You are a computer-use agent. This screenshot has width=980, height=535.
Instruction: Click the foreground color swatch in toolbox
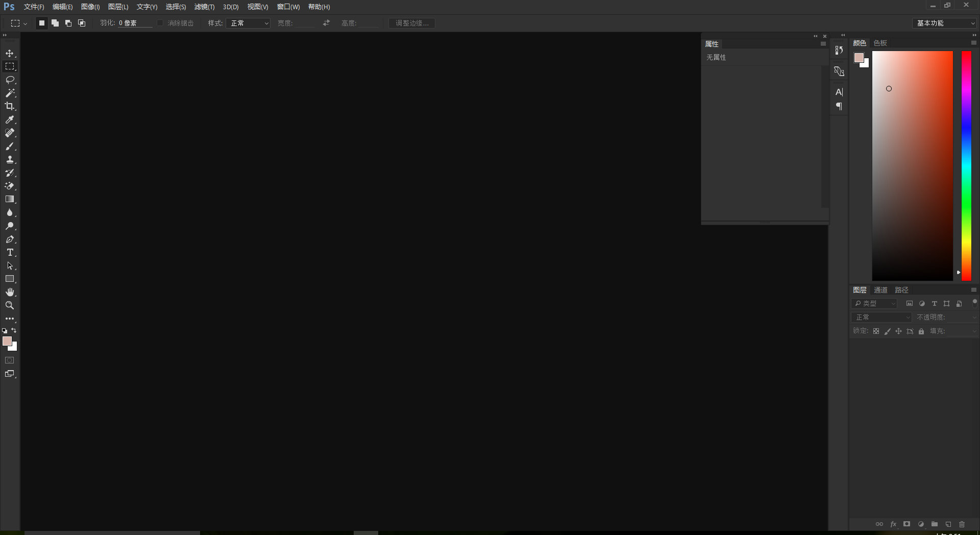pyautogui.click(x=7, y=341)
